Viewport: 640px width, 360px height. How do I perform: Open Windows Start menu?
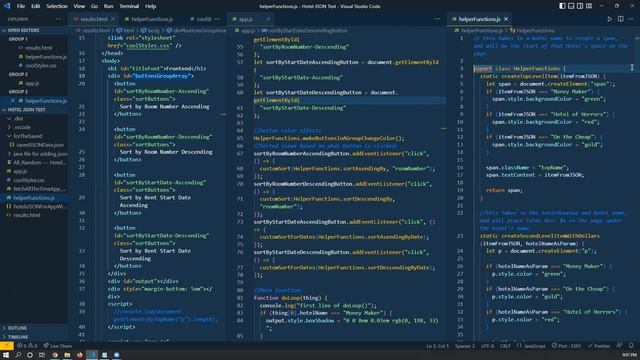[6, 355]
